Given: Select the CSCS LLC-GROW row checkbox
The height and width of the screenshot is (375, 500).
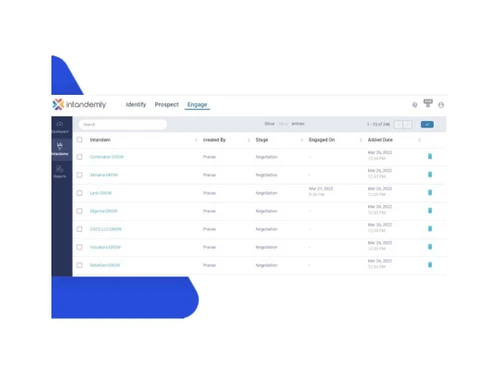Looking at the screenshot, I should tap(79, 229).
